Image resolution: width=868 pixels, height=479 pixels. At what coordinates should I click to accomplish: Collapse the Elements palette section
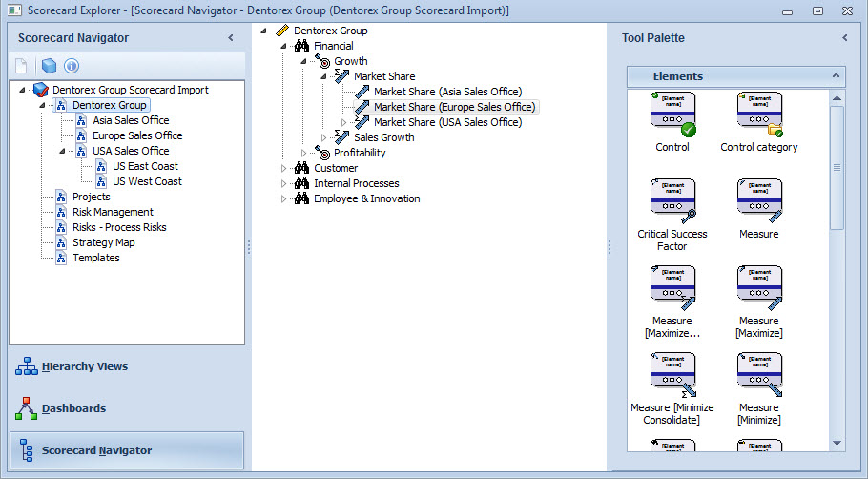point(836,76)
